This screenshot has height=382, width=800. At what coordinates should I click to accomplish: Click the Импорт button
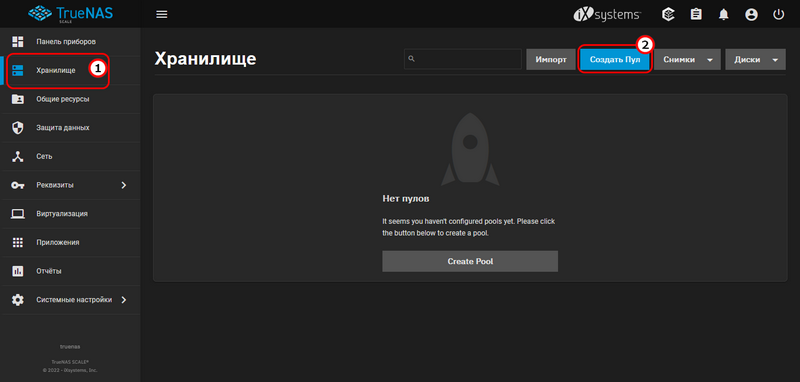tap(551, 60)
